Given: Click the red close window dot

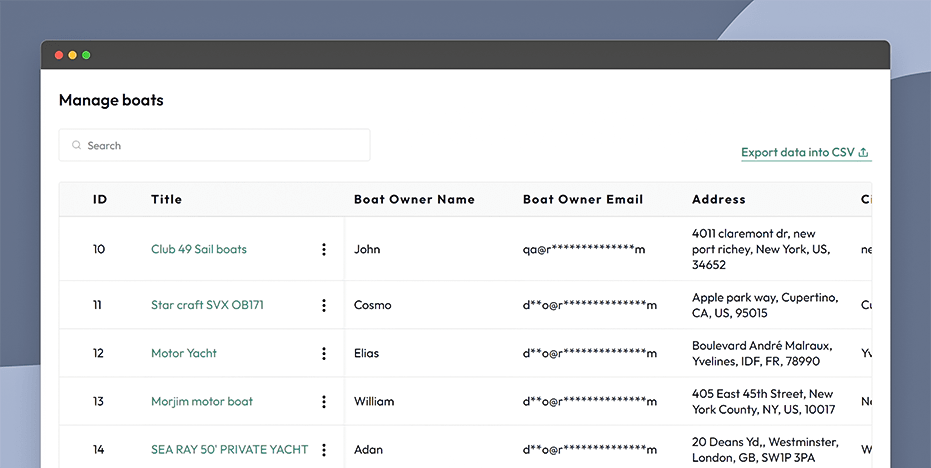Looking at the screenshot, I should coord(59,55).
